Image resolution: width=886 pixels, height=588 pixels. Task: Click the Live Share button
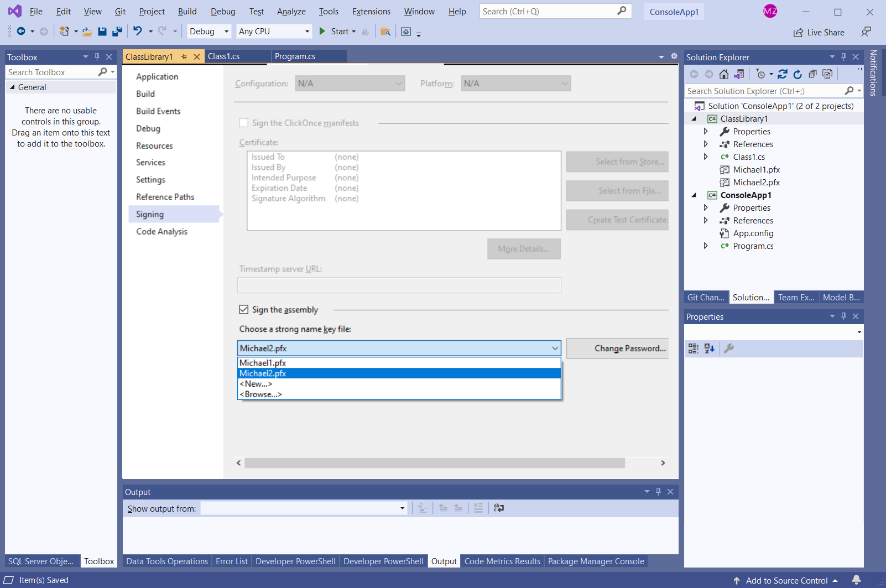click(819, 33)
